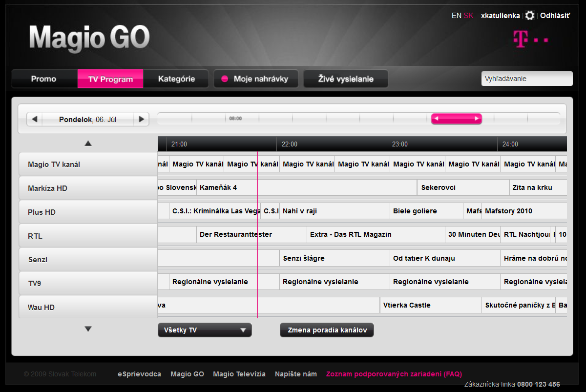Viewport: 586px width, 392px height.
Task: Click right arrow on pink timeline handle
Action: pos(477,119)
